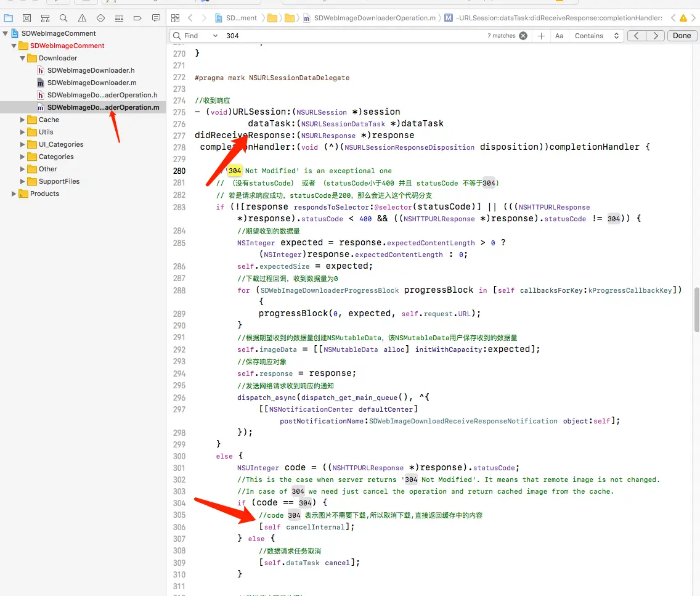Expand the Products folder
700x596 pixels.
pyautogui.click(x=14, y=194)
